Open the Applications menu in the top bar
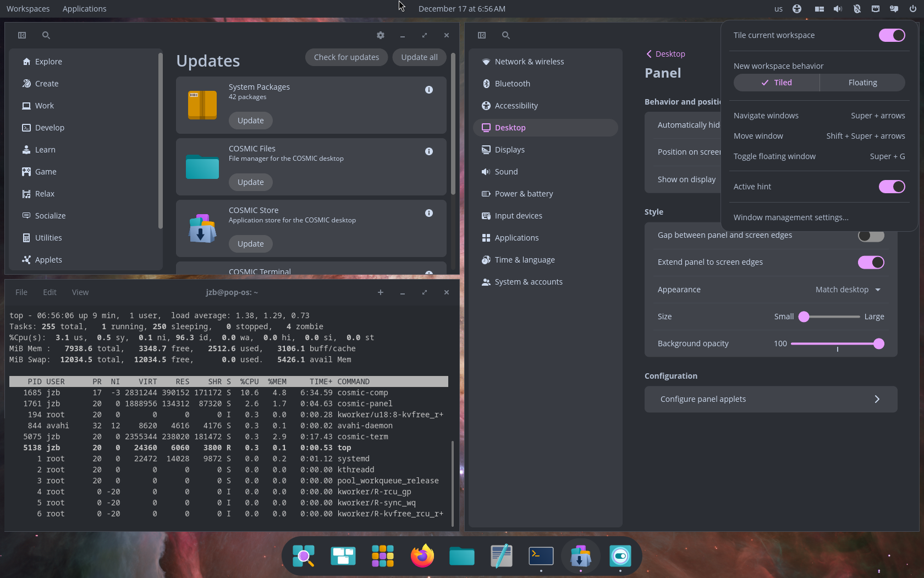 tap(84, 8)
